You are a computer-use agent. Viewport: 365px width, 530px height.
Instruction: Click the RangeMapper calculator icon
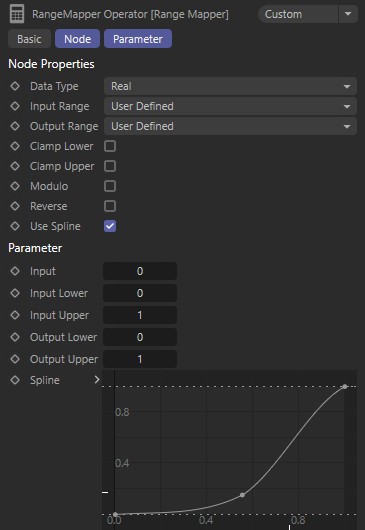click(17, 14)
